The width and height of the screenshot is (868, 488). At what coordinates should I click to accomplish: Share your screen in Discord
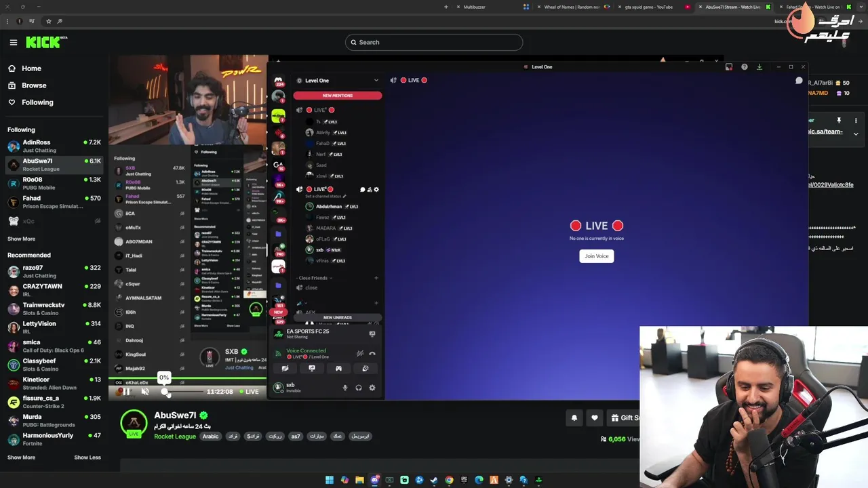[312, 369]
